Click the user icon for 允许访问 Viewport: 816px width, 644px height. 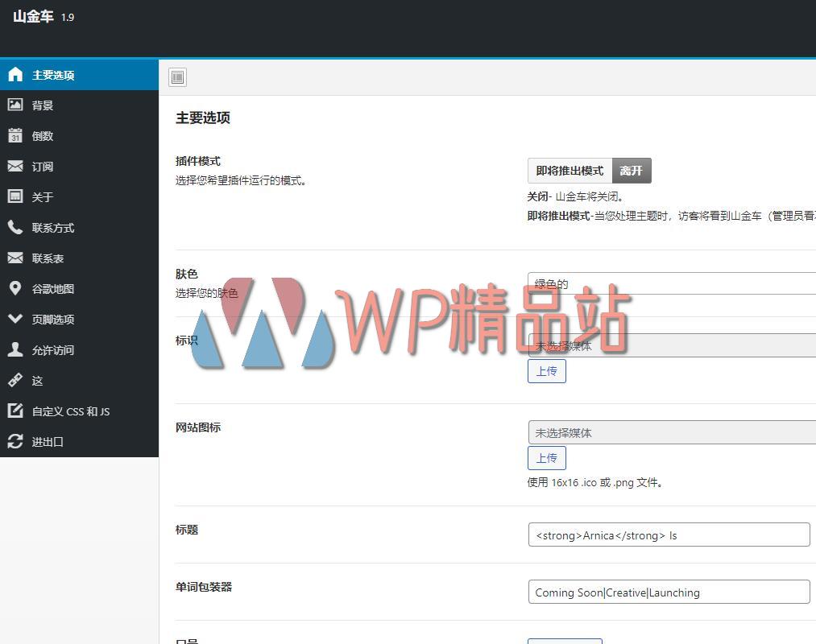pyautogui.click(x=15, y=349)
